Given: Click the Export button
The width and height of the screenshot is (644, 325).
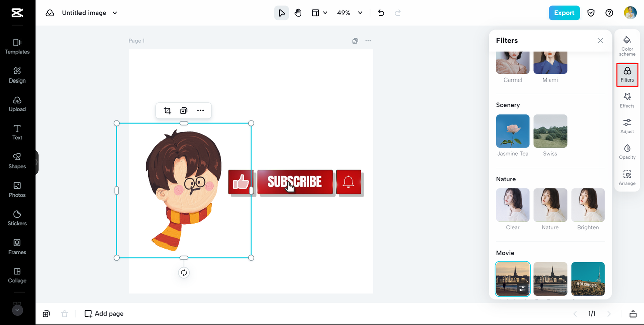Looking at the screenshot, I should click(x=564, y=13).
